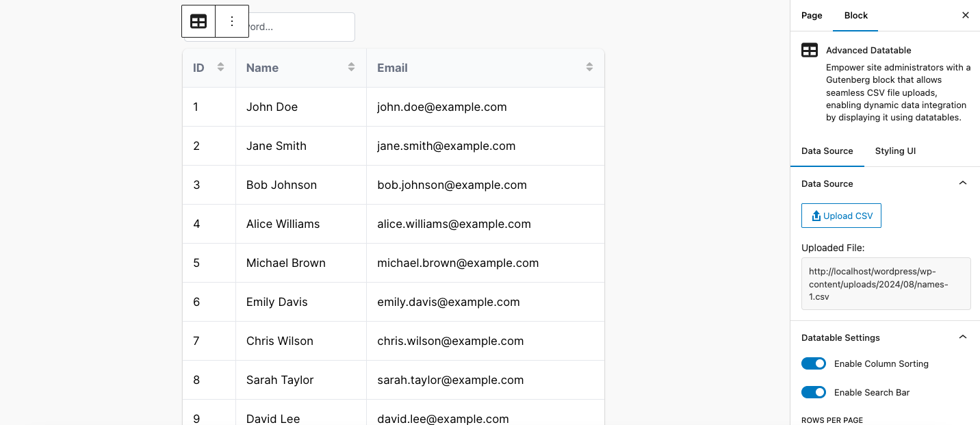Collapse the Datatable Settings panel
The height and width of the screenshot is (425, 980).
963,337
